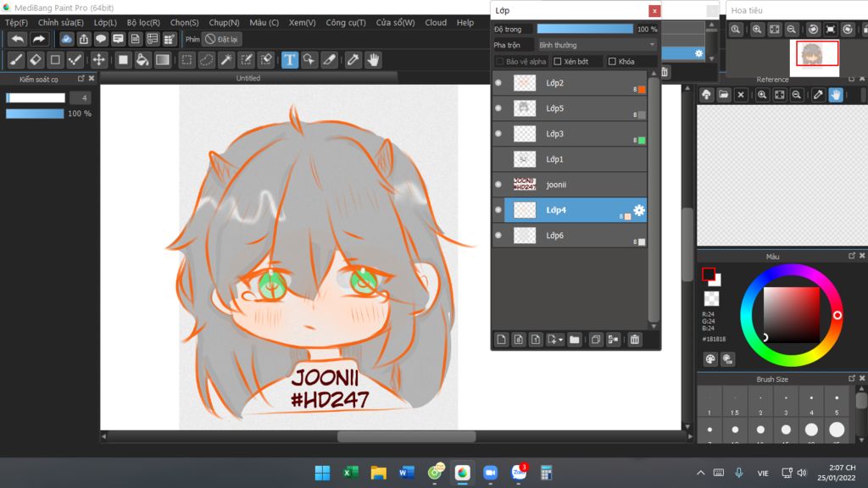Toggle visibility of joonii layer

498,185
